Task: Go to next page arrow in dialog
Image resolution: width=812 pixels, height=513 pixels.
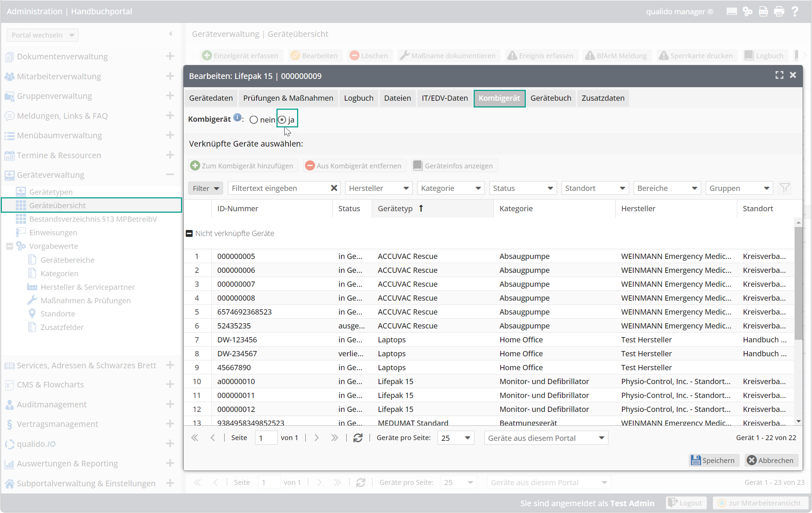Action: 317,438
